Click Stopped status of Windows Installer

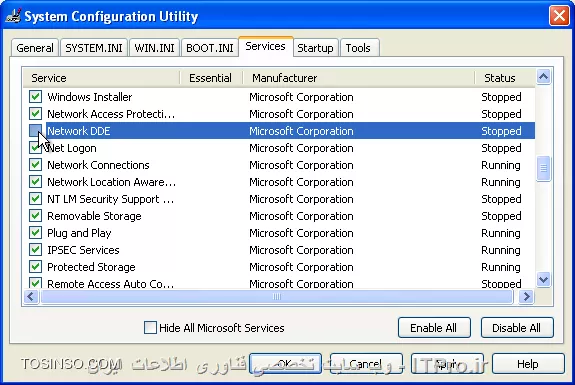pos(501,97)
